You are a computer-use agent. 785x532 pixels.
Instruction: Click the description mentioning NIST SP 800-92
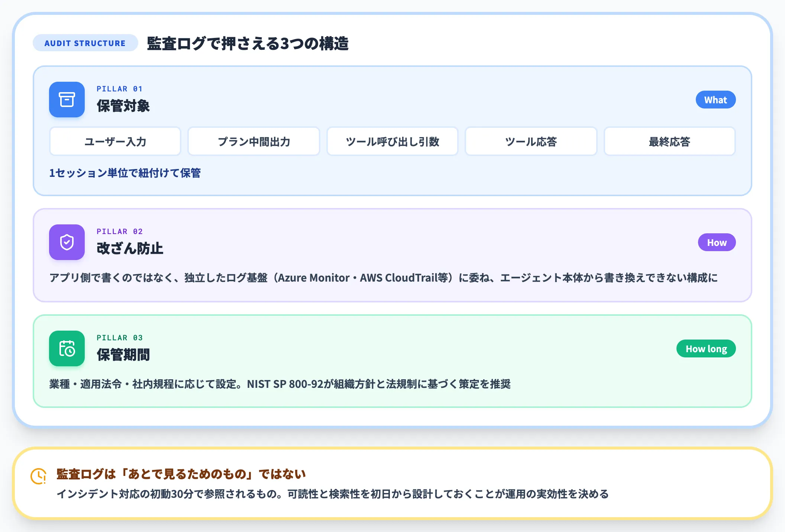[x=280, y=384]
